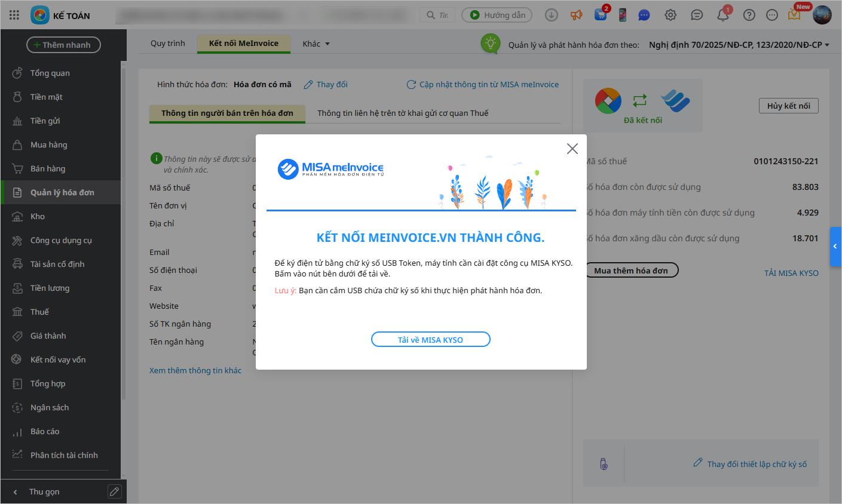Screen dimensions: 842x504
Task: Focus the search field in top bar
Action: click(x=437, y=15)
